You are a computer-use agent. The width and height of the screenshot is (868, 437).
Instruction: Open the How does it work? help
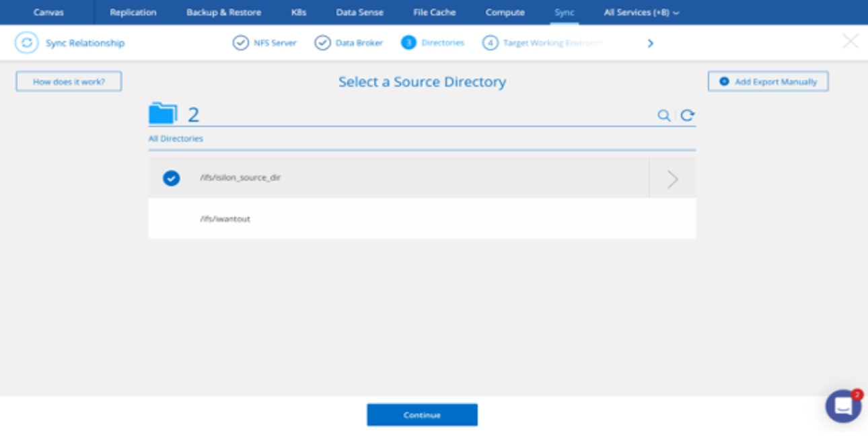(x=69, y=82)
